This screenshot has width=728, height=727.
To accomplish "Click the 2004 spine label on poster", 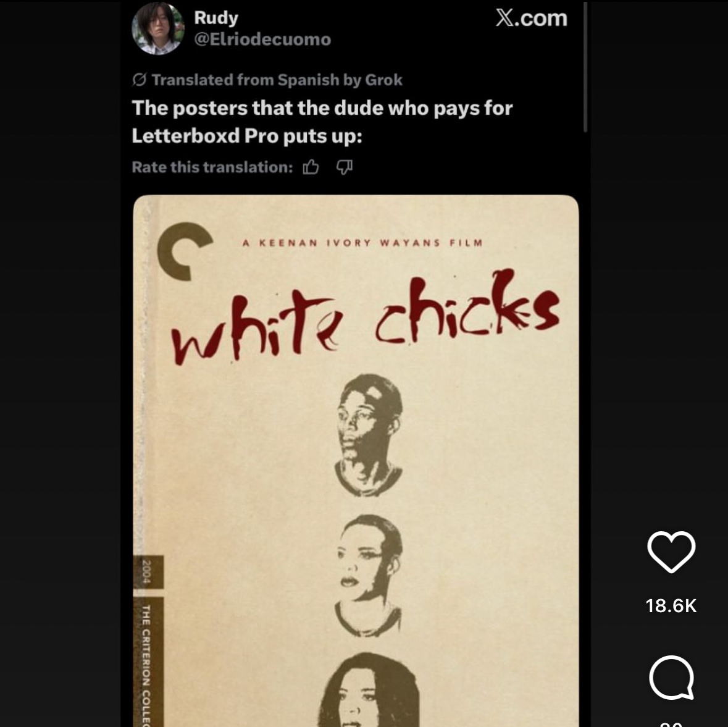I will click(x=147, y=572).
